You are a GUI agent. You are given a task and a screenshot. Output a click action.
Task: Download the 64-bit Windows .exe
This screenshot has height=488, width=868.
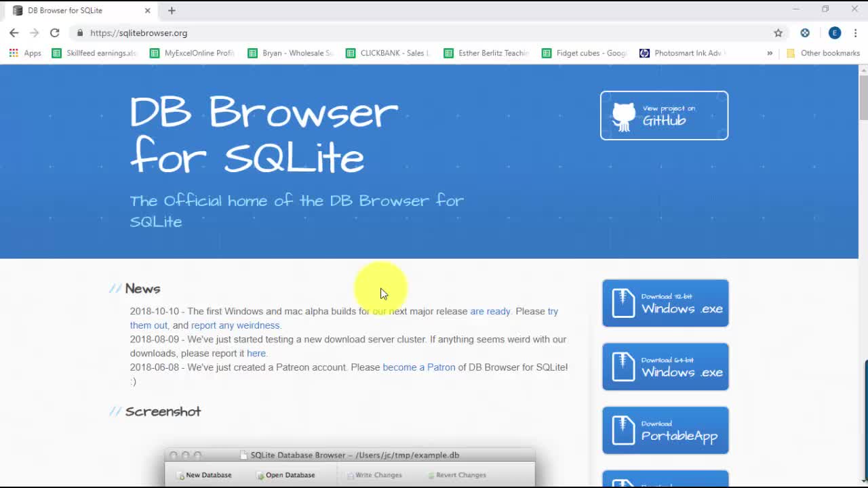(x=665, y=367)
